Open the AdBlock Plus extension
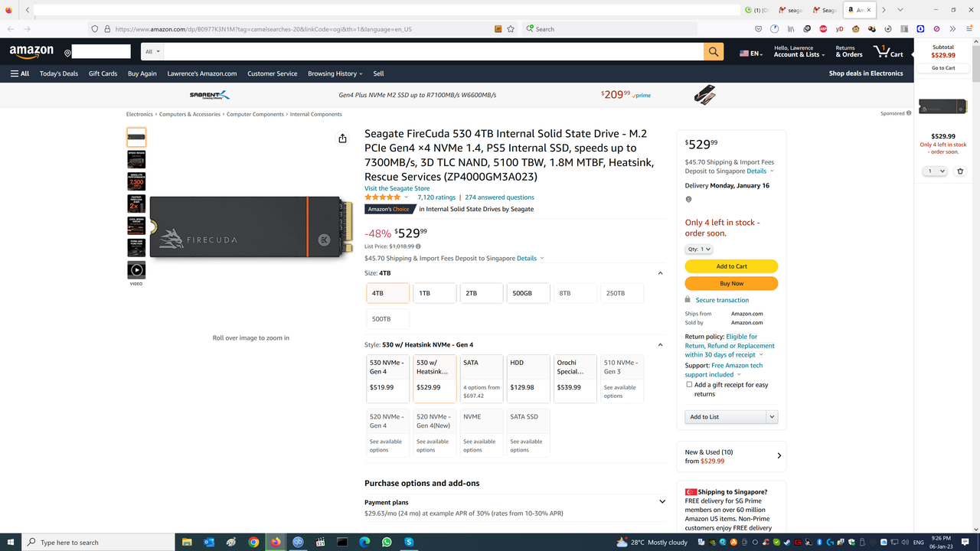This screenshot has height=551, width=980. point(822,28)
